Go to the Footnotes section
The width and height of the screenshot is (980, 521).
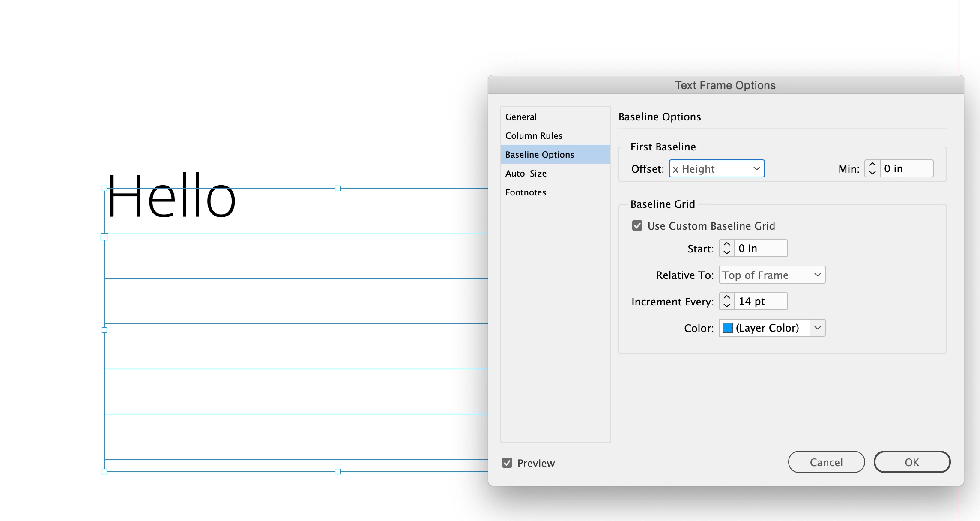[x=526, y=192]
